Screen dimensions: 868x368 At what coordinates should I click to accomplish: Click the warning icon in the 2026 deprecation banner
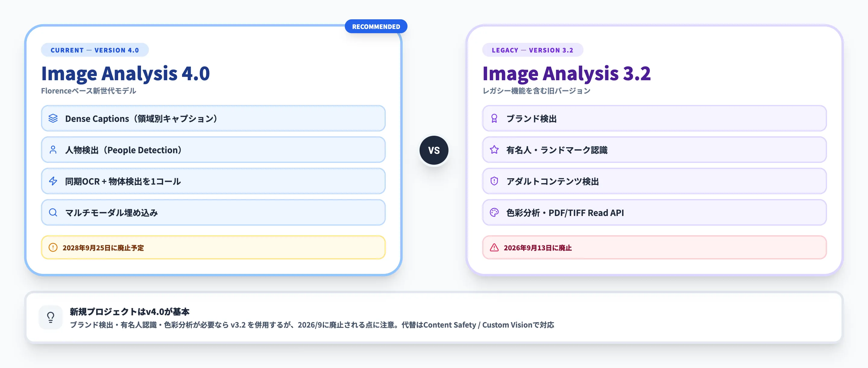point(493,248)
